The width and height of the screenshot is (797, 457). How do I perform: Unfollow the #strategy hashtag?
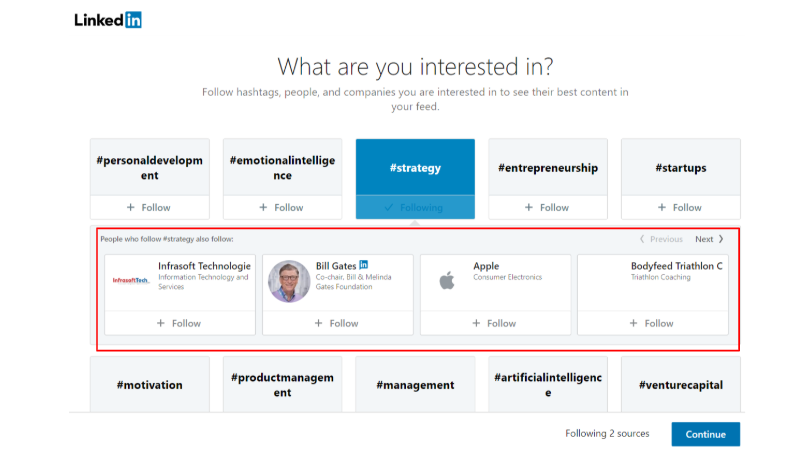[x=415, y=207]
